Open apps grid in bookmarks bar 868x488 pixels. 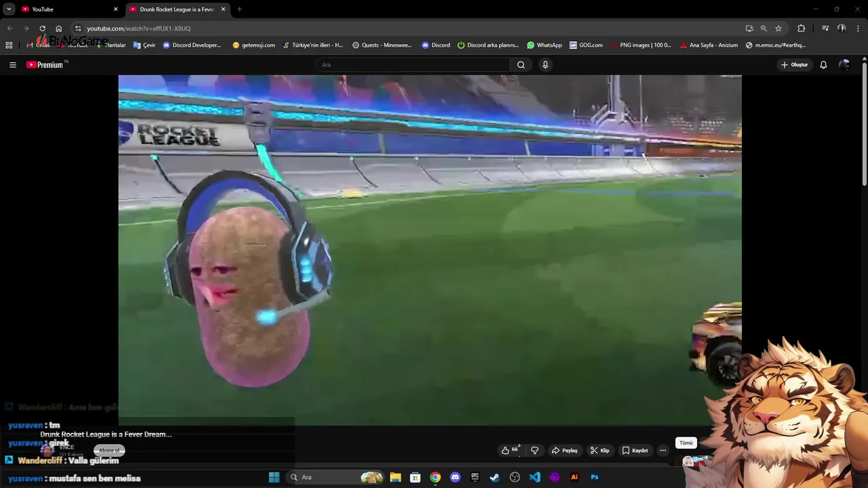pos(9,45)
